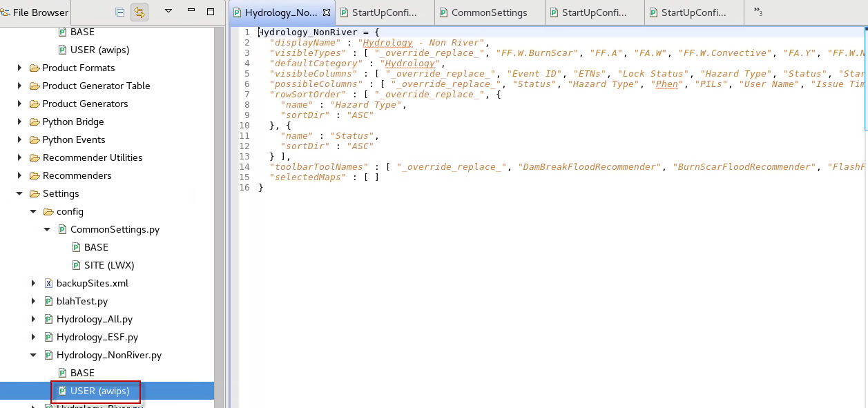
Task: Click the Hydrology_NonRiver.py file icon
Action: tap(48, 355)
